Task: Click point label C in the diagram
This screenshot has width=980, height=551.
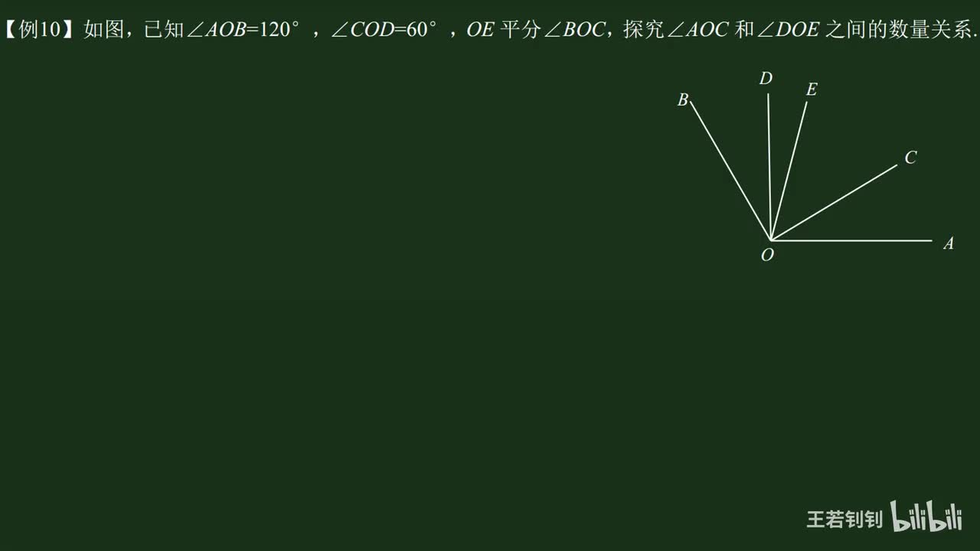Action: click(910, 158)
